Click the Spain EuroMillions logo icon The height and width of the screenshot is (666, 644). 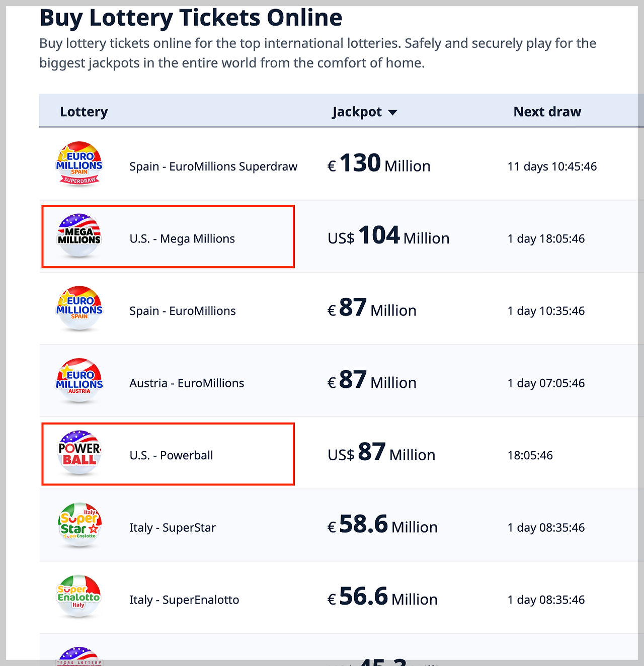click(79, 308)
